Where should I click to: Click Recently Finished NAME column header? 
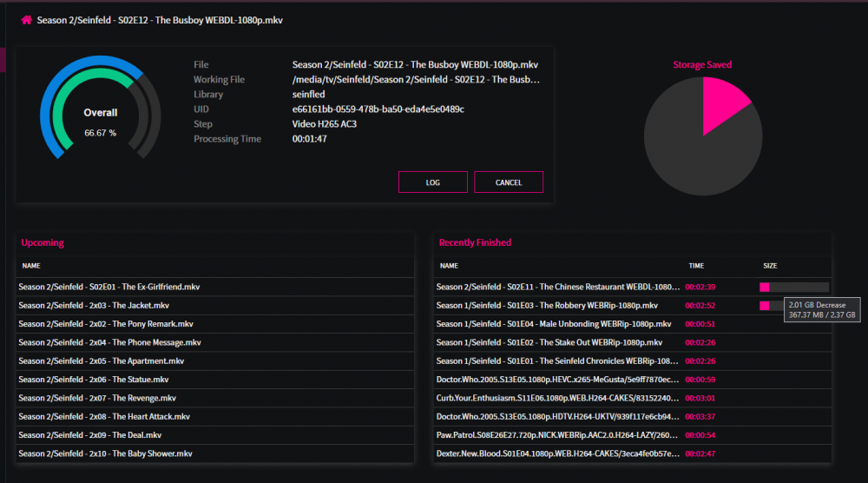pos(449,266)
